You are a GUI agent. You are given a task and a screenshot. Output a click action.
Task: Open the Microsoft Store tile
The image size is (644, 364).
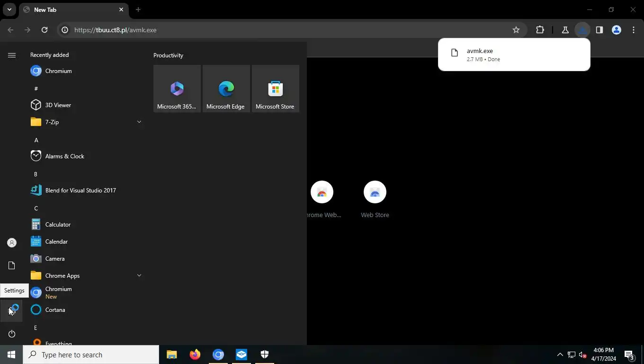[276, 89]
